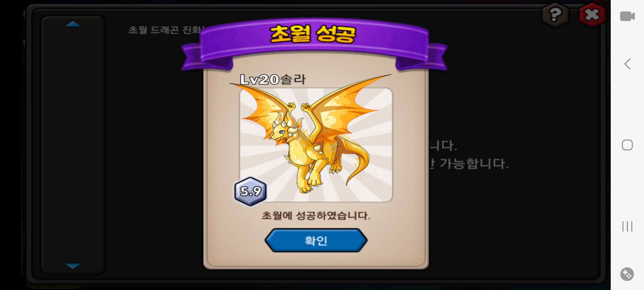The width and height of the screenshot is (644, 290).
Task: Click the Lv20 솔라 name label
Action: tap(273, 79)
